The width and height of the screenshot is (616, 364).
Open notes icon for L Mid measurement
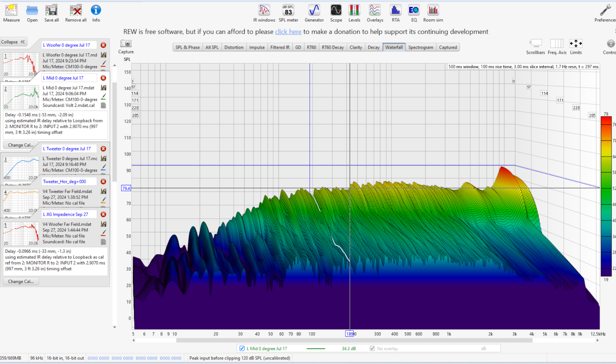point(103,106)
